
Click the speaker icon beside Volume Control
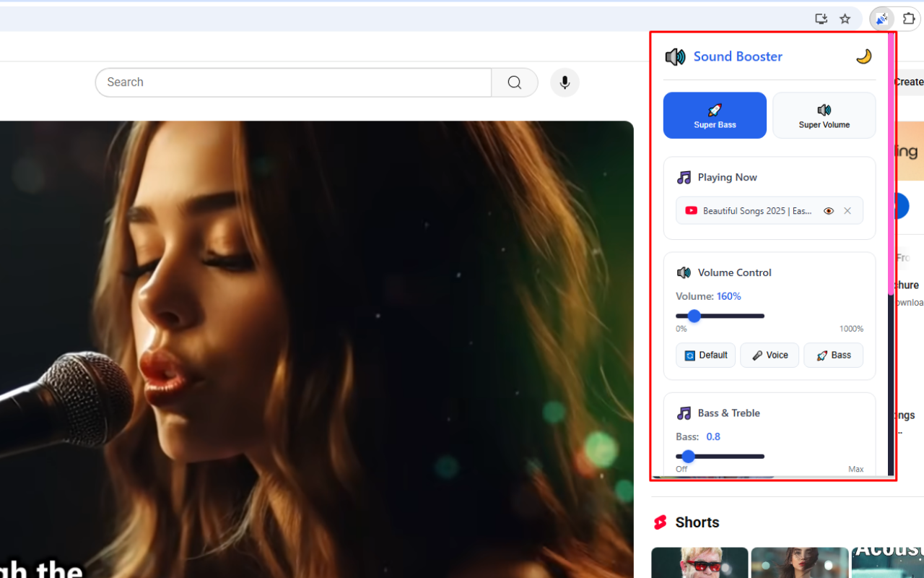point(684,272)
